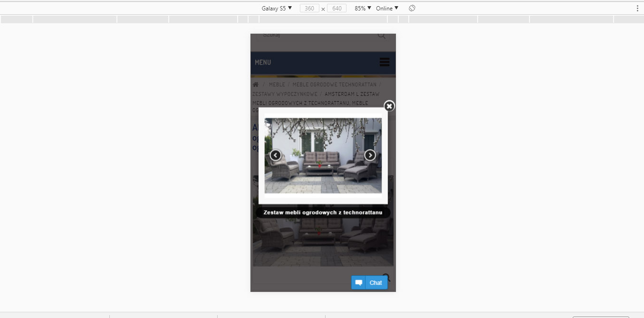The height and width of the screenshot is (318, 644).
Task: Open the Meble Ogrodowe Technorattan breadcrumb
Action: (x=334, y=84)
